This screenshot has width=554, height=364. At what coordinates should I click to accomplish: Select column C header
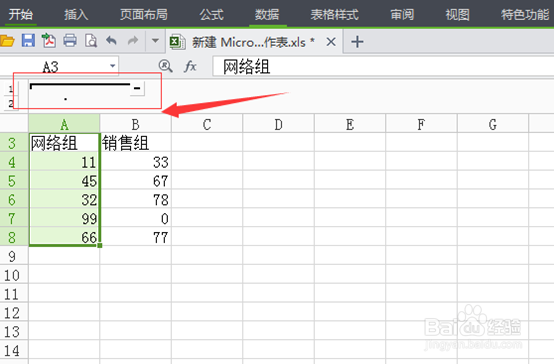point(207,124)
